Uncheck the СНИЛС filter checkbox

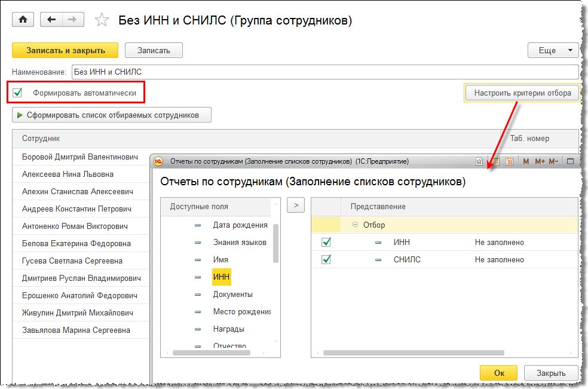[x=326, y=259]
